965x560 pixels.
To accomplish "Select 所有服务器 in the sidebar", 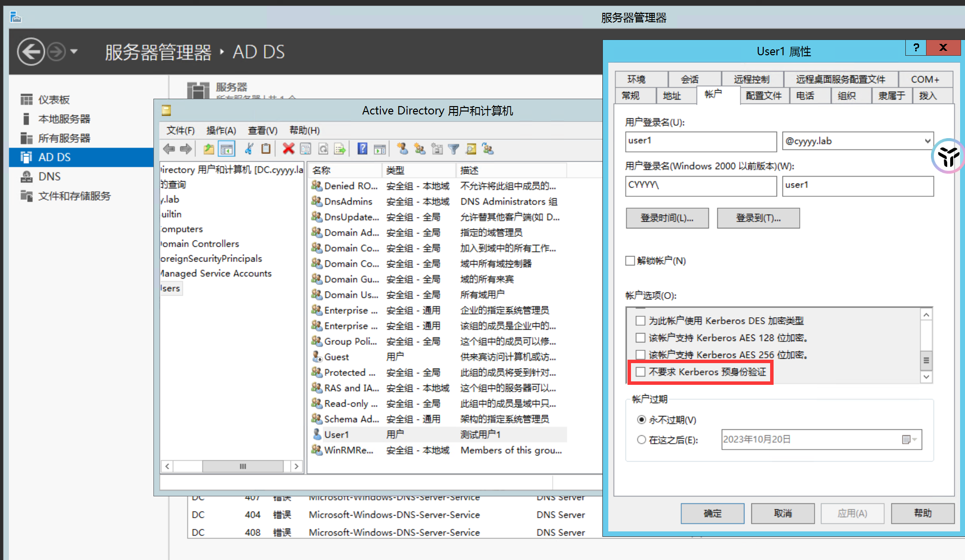I will (64, 138).
